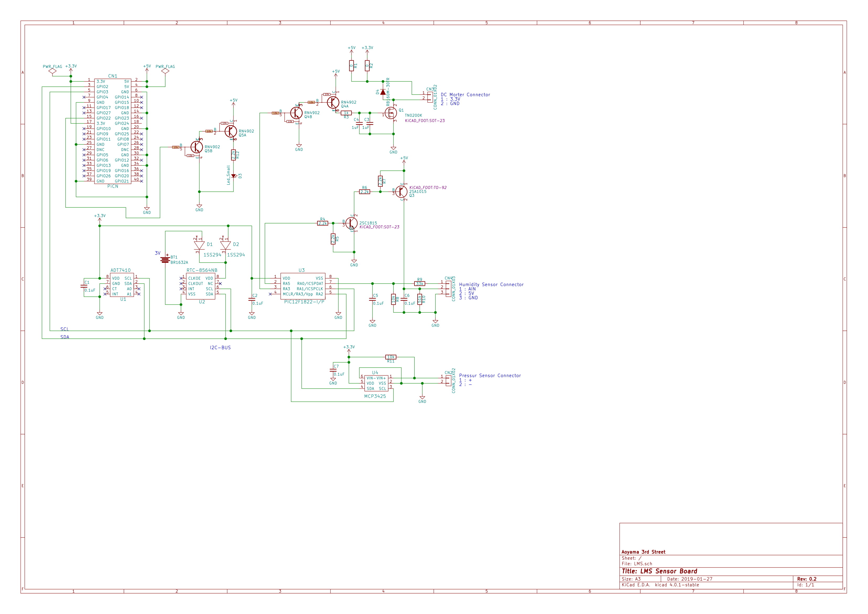Select the R11 10k resistor
The image size is (868, 614).
(391, 357)
